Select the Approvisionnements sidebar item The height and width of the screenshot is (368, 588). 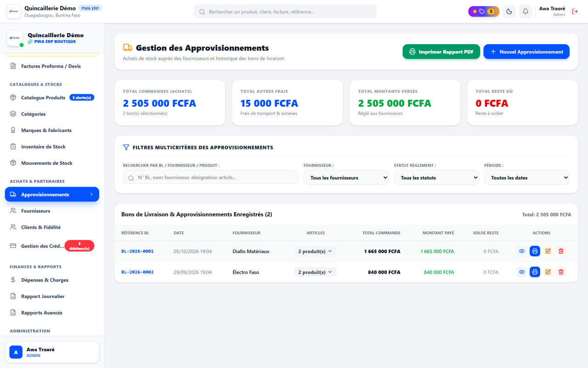point(52,195)
